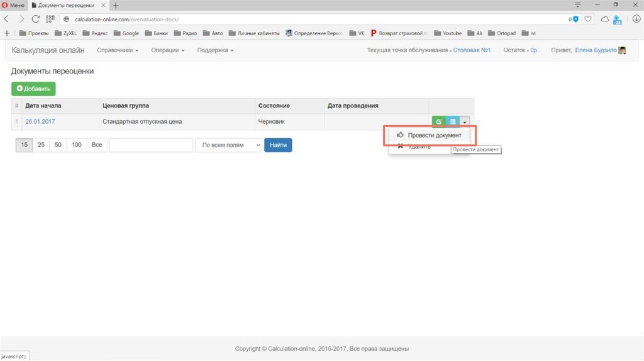
Task: Click the downloads arrow icon in browser toolbar
Action: tap(635, 19)
